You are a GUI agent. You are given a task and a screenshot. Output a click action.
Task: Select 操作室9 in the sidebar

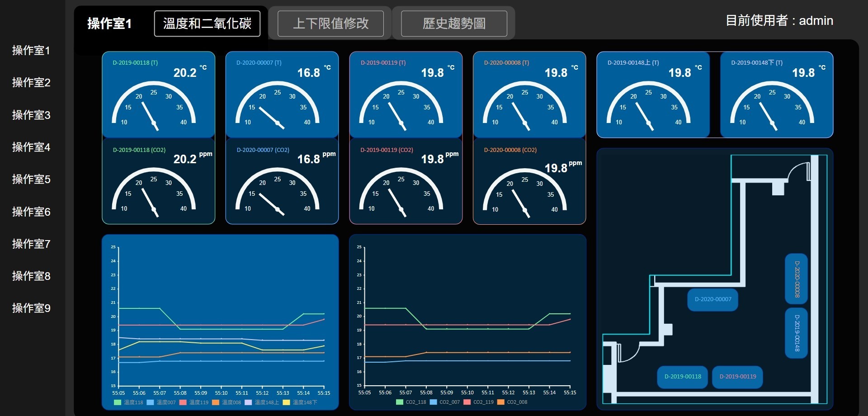31,308
